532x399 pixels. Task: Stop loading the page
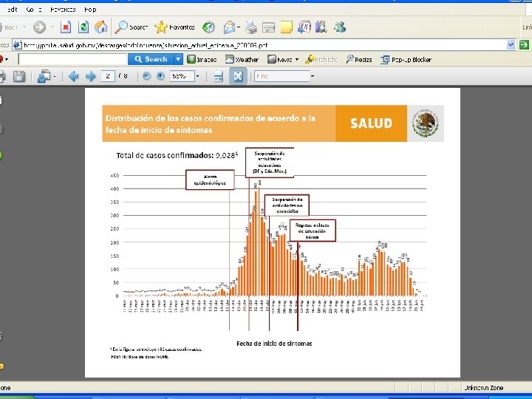(66, 27)
